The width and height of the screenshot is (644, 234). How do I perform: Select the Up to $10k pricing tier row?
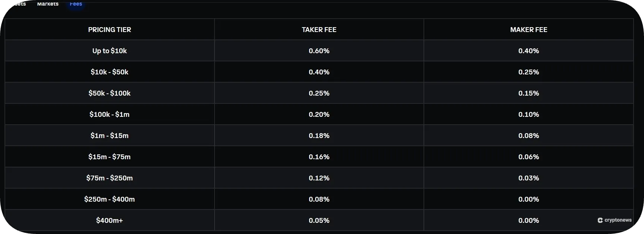pyautogui.click(x=110, y=51)
